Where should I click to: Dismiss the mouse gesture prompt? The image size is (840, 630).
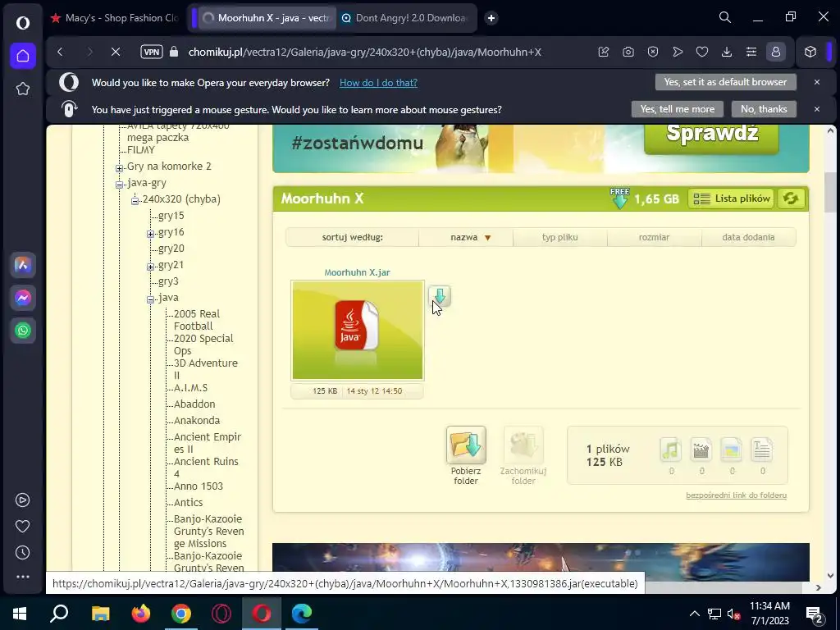[817, 109]
